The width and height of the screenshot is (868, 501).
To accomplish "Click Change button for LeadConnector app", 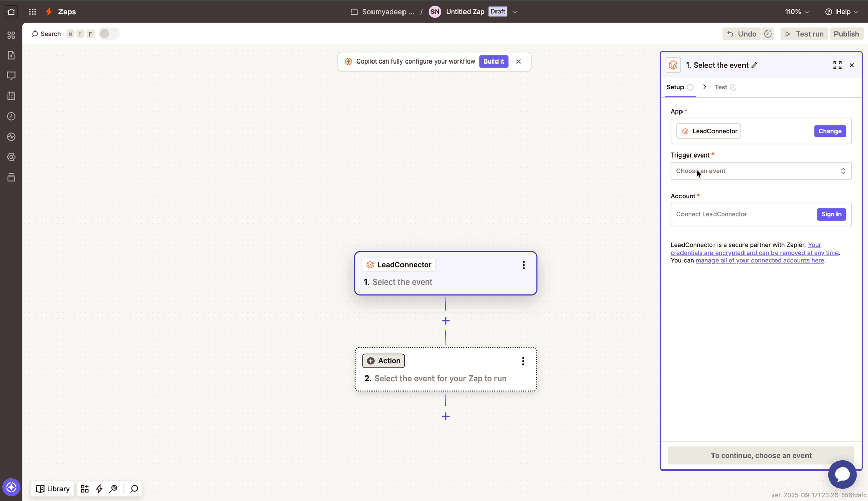I will click(829, 131).
